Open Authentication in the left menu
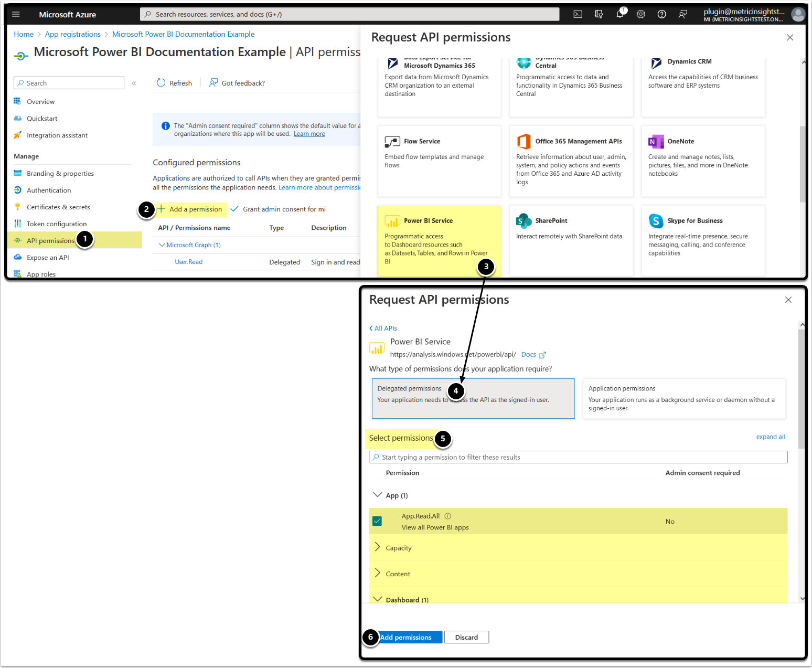The height and width of the screenshot is (668, 812). click(49, 190)
